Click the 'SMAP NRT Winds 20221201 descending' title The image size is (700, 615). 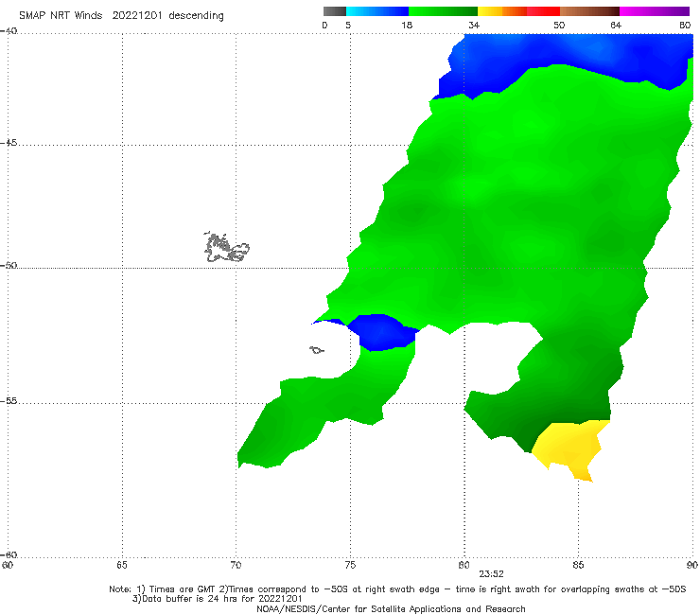pos(121,15)
